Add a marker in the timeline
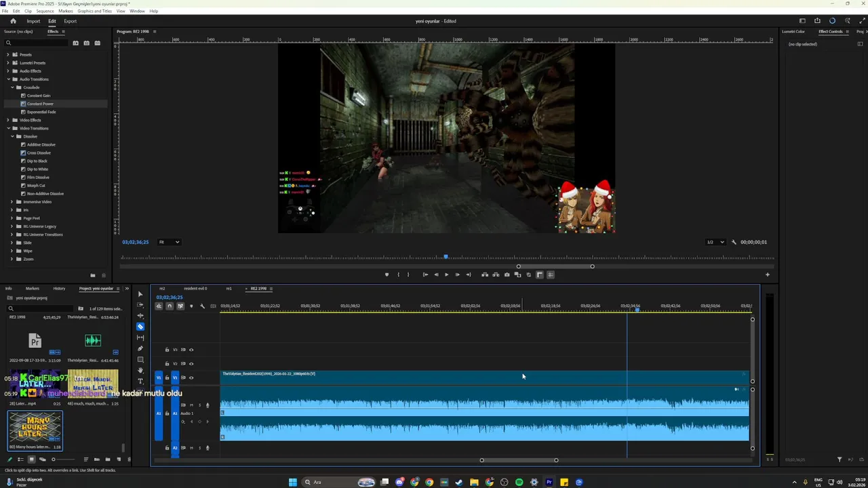The width and height of the screenshot is (868, 488). tap(191, 306)
